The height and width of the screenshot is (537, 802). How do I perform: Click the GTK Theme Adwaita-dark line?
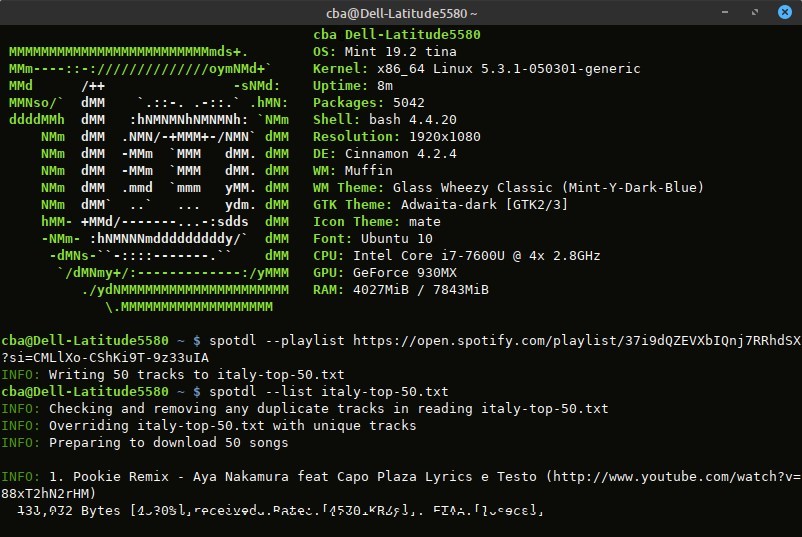pos(456,205)
